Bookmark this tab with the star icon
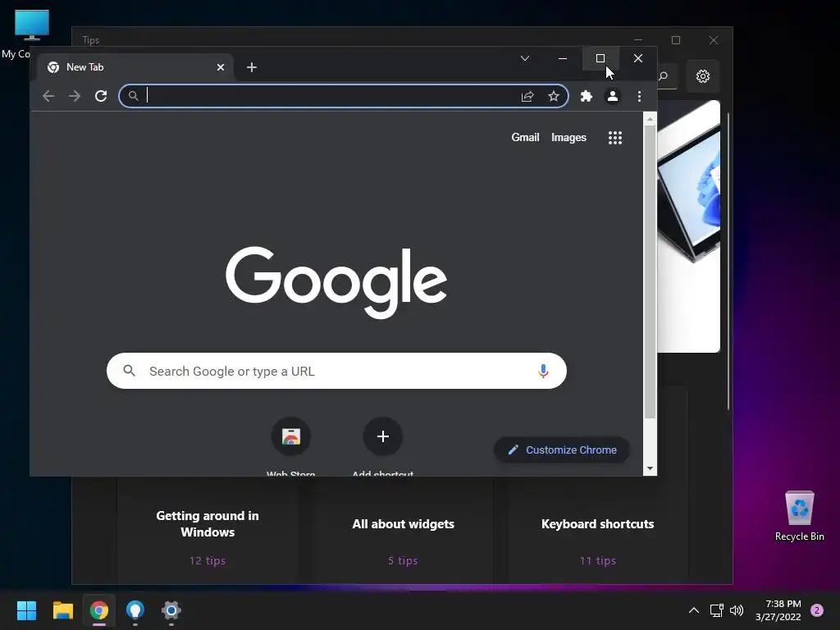 [554, 96]
